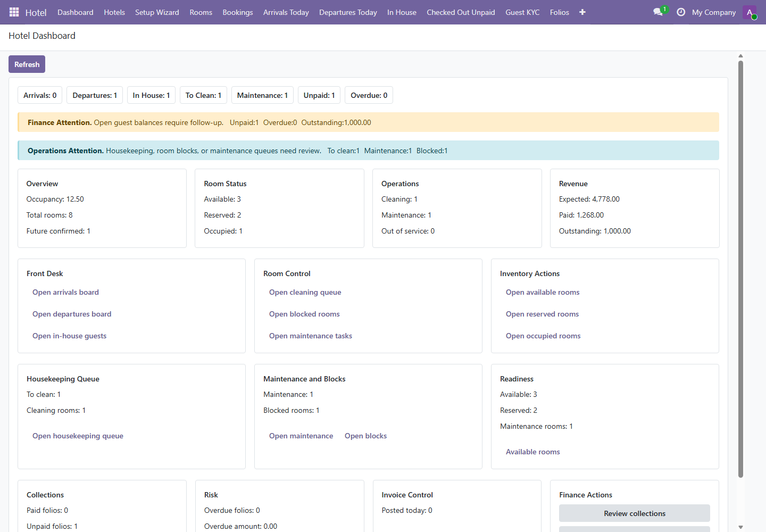Open housekeeping queue link
The height and width of the screenshot is (532, 766).
point(78,436)
